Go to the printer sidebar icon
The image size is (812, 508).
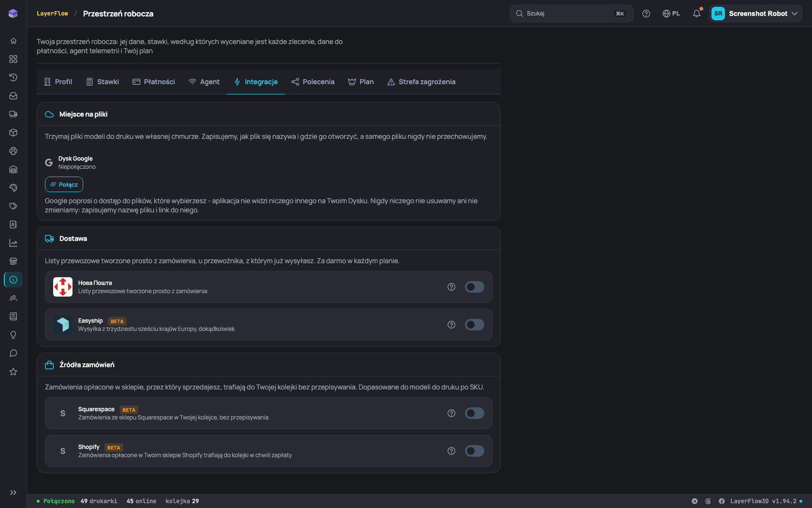coord(13,151)
